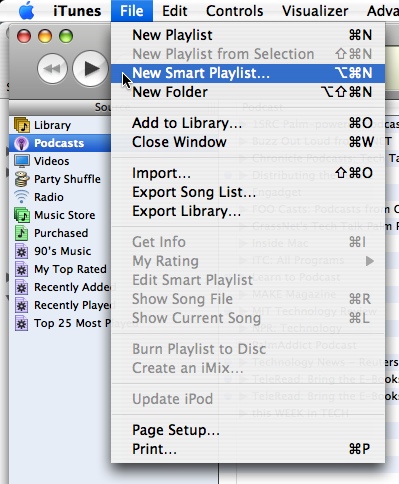Click the 90's Music gear icon
The width and height of the screenshot is (399, 484).
tap(22, 251)
